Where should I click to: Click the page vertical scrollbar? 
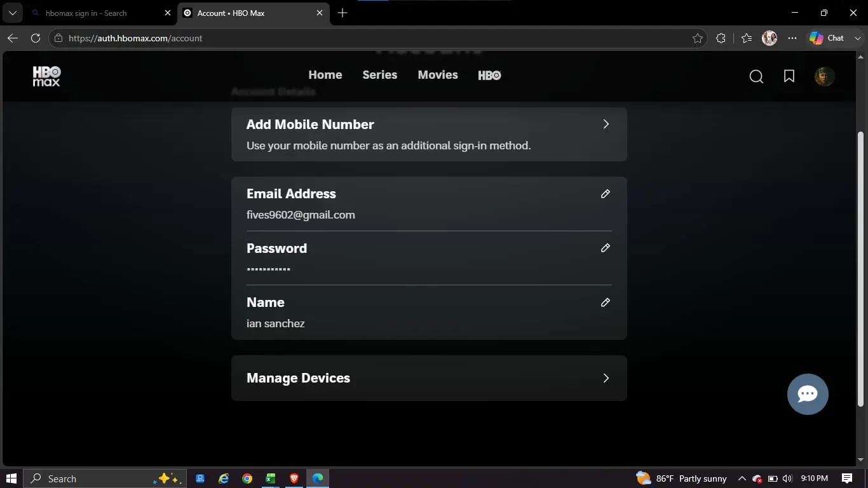(x=861, y=268)
